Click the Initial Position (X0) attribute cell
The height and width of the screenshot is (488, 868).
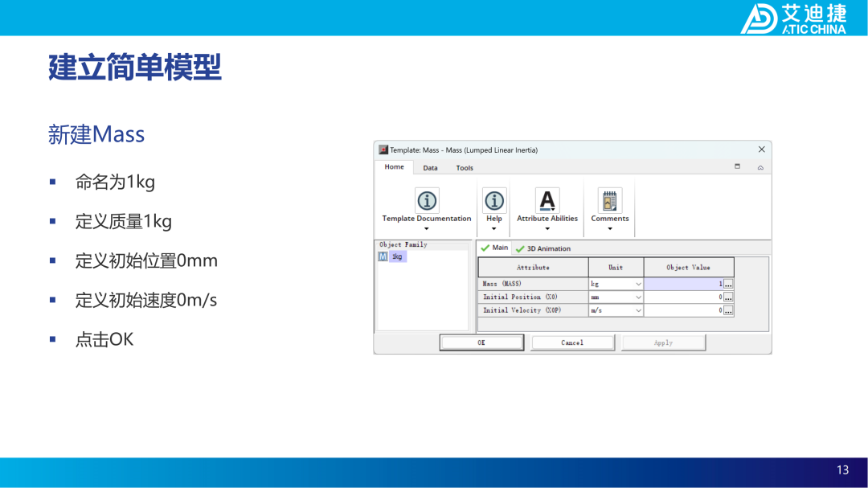pos(533,297)
